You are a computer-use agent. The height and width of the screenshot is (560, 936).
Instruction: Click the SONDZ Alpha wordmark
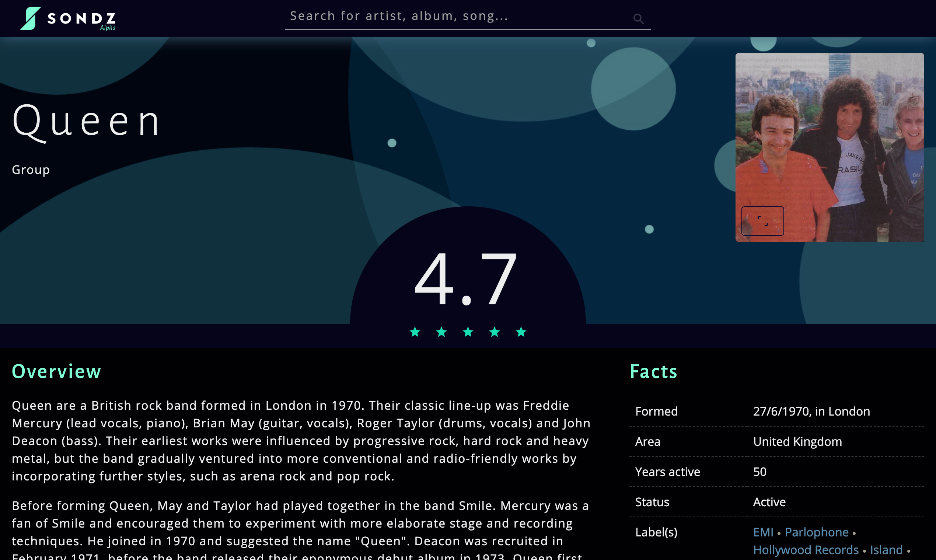coord(81,19)
